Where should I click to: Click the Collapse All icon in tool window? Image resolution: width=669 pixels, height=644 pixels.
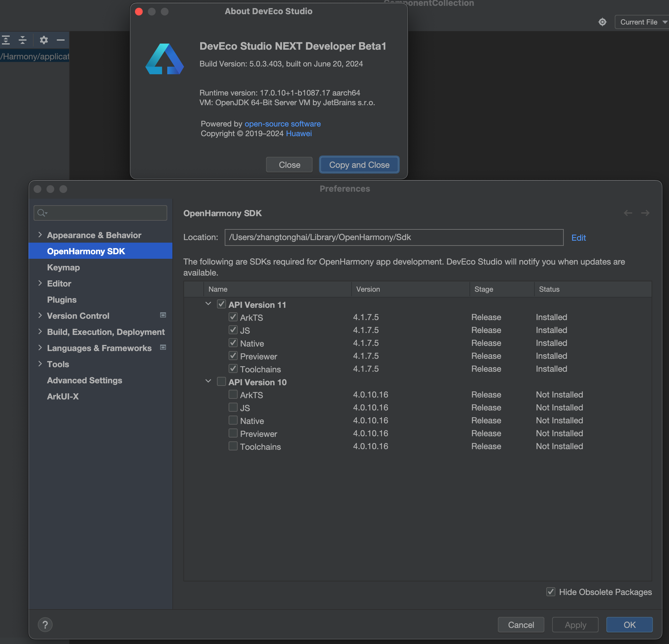click(23, 40)
